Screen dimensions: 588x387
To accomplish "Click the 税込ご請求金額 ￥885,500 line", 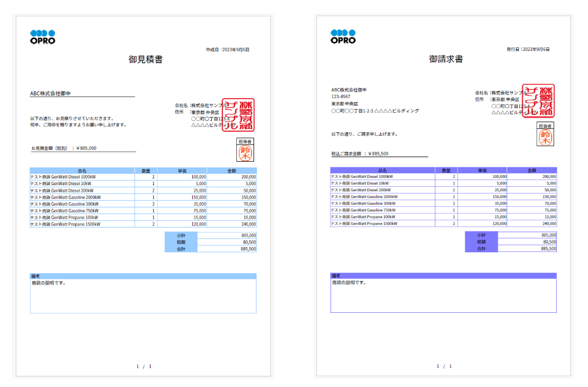I will 360,153.
